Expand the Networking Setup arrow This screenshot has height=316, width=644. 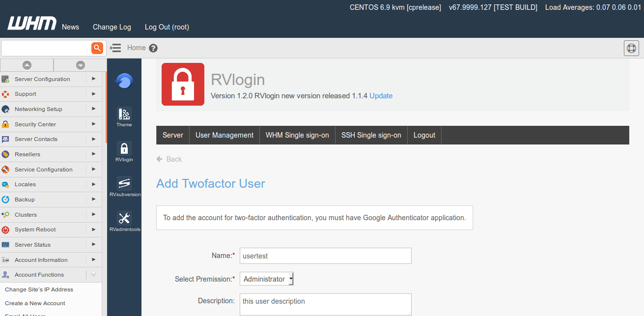pos(93,109)
